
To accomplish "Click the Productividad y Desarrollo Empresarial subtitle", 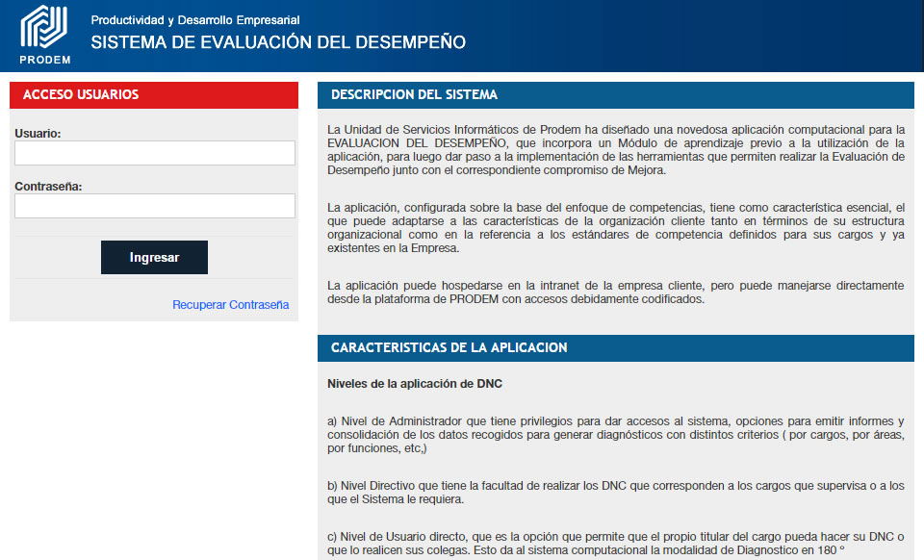I will click(x=194, y=20).
